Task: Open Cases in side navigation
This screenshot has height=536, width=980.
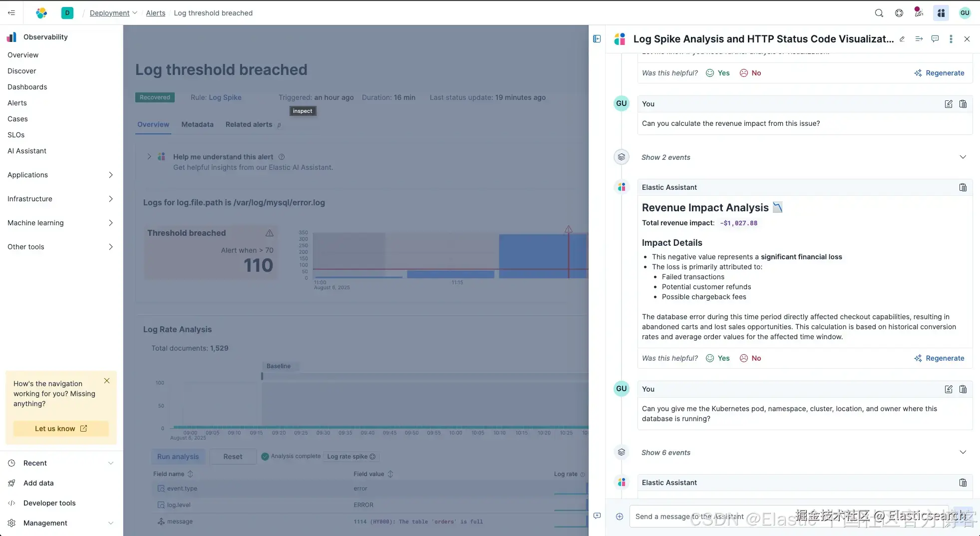Action: pyautogui.click(x=17, y=119)
